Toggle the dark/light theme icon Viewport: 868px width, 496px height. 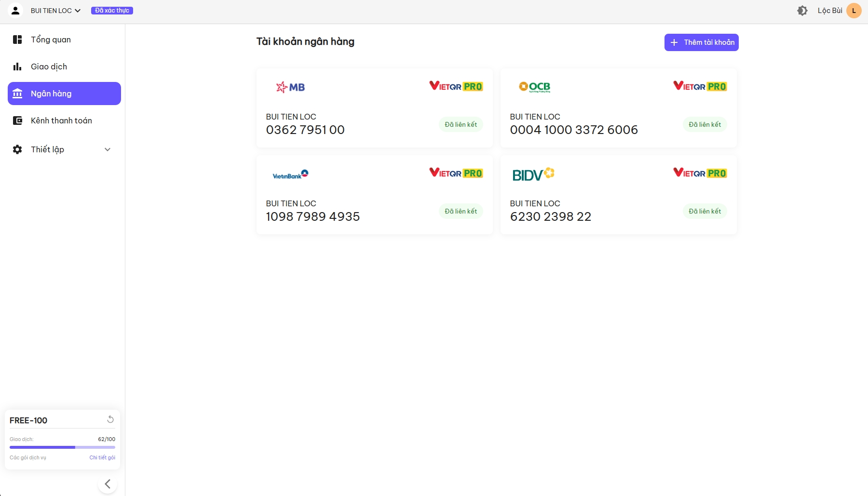pos(802,11)
